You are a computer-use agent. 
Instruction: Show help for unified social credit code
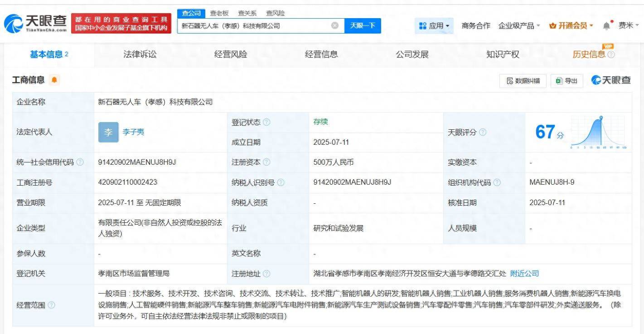[x=80, y=162]
